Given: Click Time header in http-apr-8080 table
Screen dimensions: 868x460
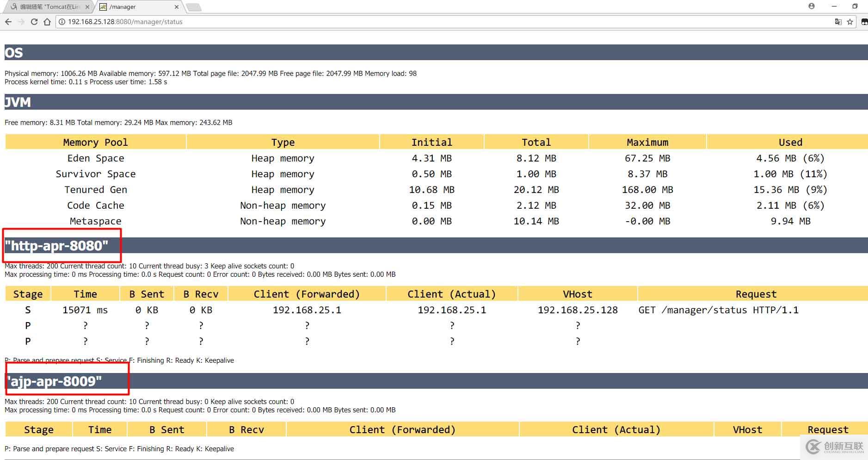Looking at the screenshot, I should click(x=86, y=294).
